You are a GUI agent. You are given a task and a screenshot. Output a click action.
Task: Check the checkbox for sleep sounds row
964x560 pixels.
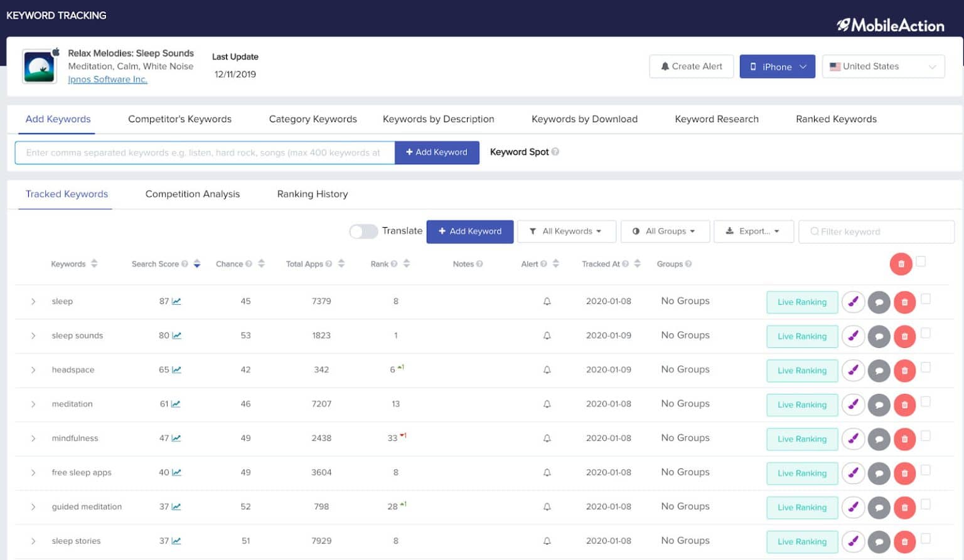pyautogui.click(x=926, y=333)
